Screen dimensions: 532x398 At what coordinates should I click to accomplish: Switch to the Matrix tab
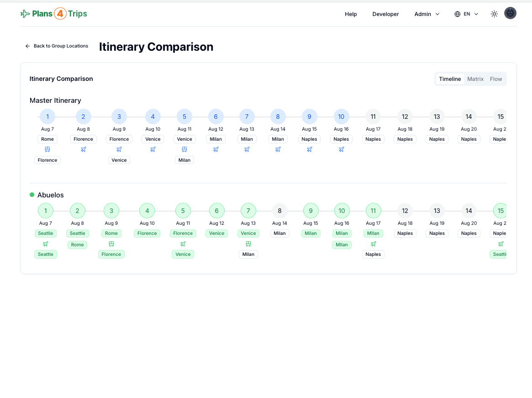pos(475,79)
